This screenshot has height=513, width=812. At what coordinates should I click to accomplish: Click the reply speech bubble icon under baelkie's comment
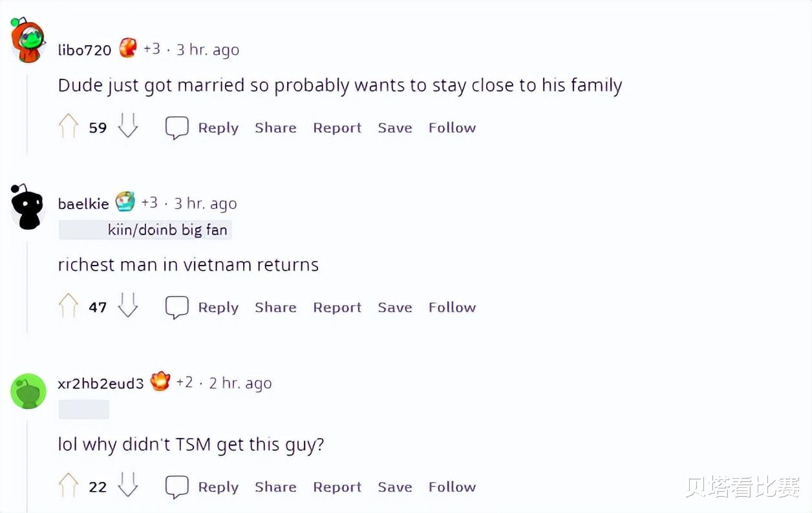pos(176,308)
